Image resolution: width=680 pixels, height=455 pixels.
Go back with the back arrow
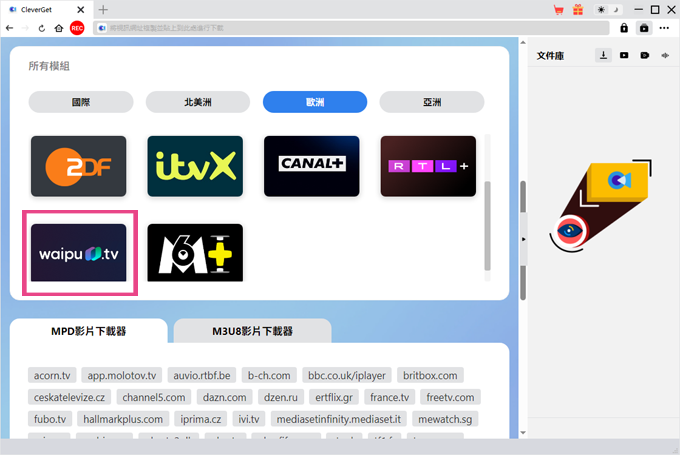[10, 28]
